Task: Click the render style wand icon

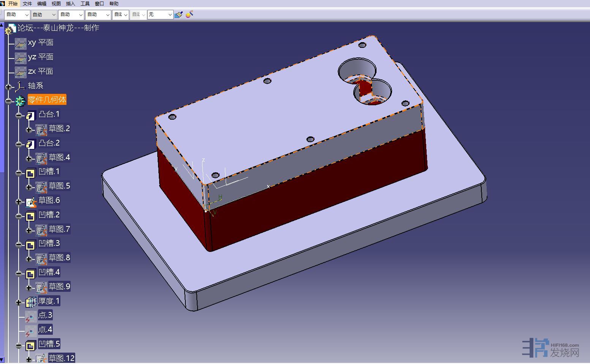Action: click(190, 14)
